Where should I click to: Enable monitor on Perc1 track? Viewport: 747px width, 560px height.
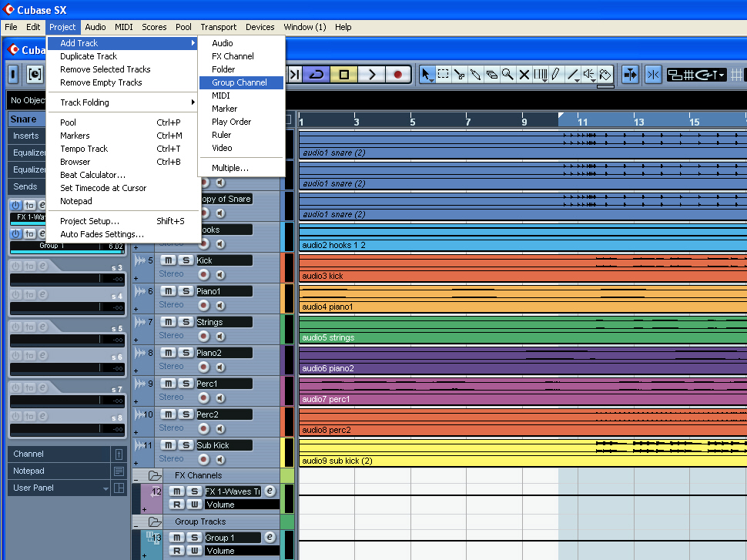(x=220, y=398)
